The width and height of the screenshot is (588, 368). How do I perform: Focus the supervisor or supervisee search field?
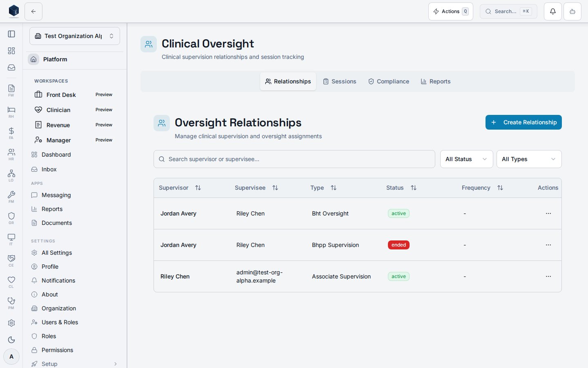294,159
